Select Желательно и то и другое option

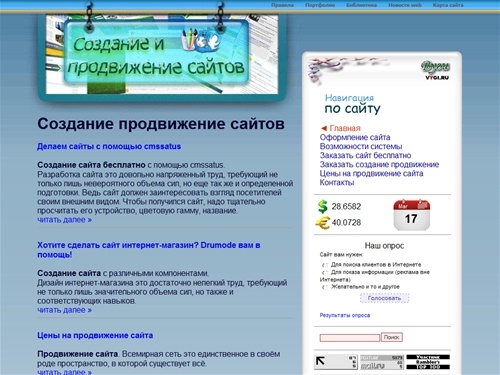[325, 287]
